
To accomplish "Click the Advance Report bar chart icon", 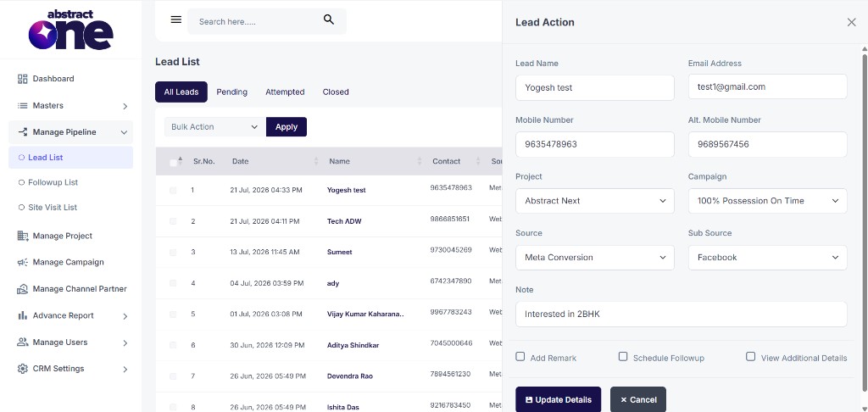I will click(x=23, y=315).
